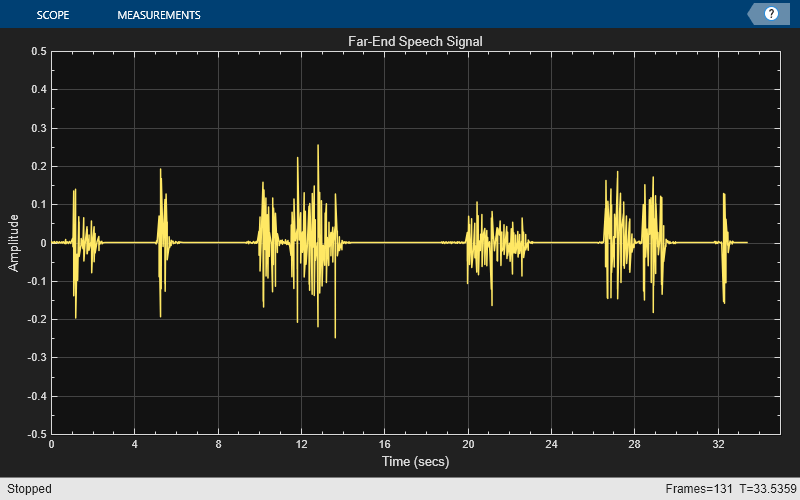Image resolution: width=800 pixels, height=500 pixels.
Task: Click the T=33.5359 status entry
Action: [x=768, y=489]
